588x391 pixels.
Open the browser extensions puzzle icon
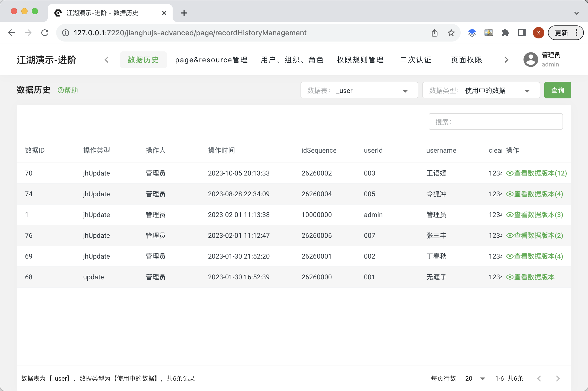[505, 33]
